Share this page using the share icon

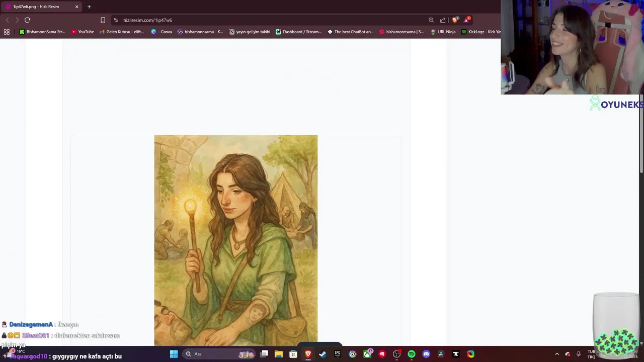coord(443,20)
